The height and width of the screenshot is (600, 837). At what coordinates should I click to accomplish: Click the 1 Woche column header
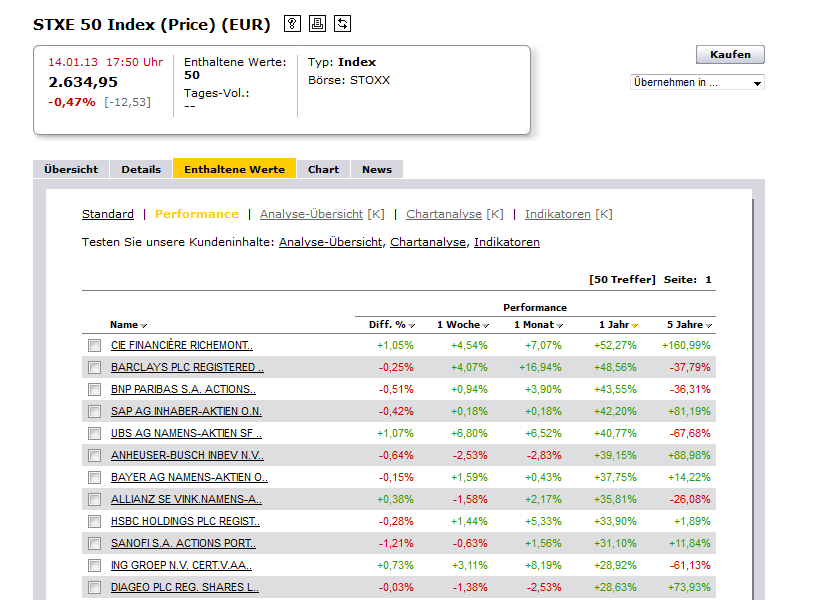459,325
